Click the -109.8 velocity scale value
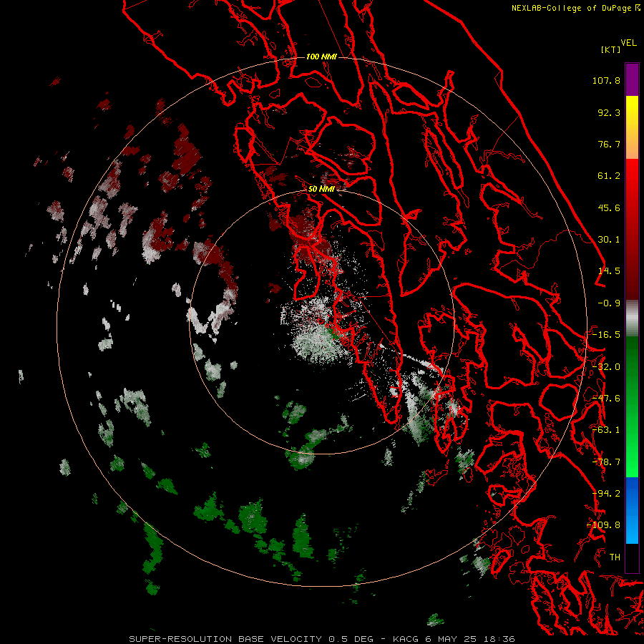This screenshot has width=644, height=644. (x=603, y=525)
